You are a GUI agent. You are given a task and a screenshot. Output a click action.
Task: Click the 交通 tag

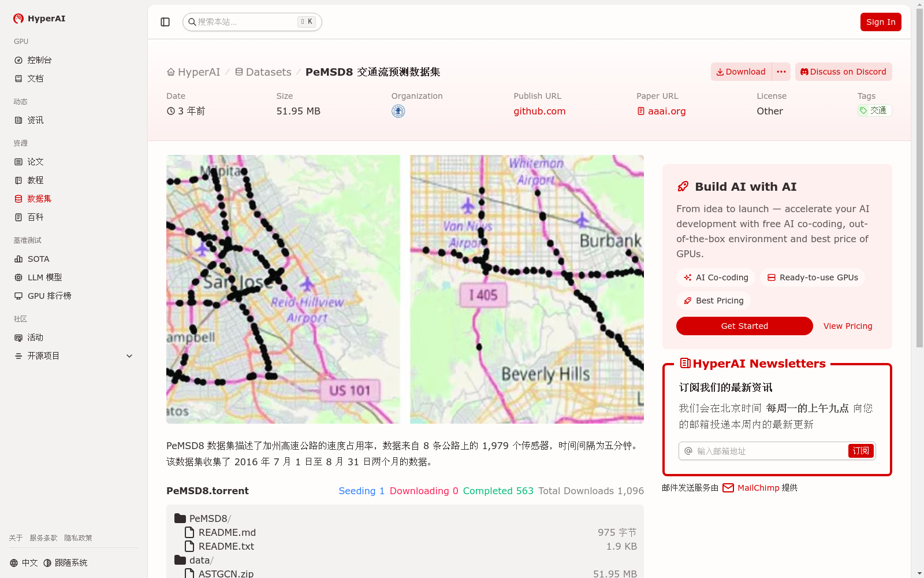point(874,110)
